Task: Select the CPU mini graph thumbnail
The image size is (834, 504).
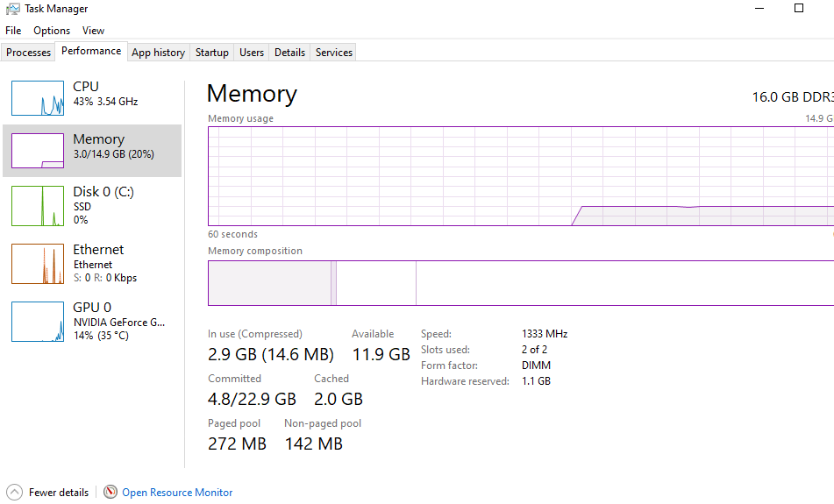Action: point(38,98)
